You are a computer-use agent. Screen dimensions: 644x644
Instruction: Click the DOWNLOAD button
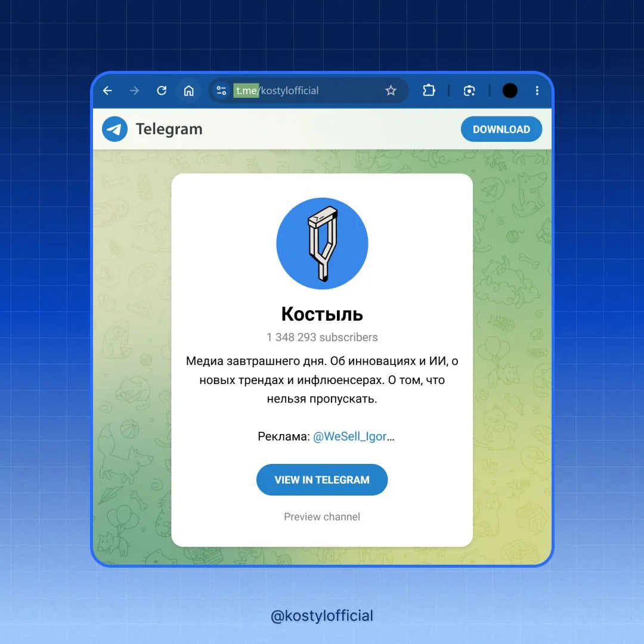[x=501, y=129]
